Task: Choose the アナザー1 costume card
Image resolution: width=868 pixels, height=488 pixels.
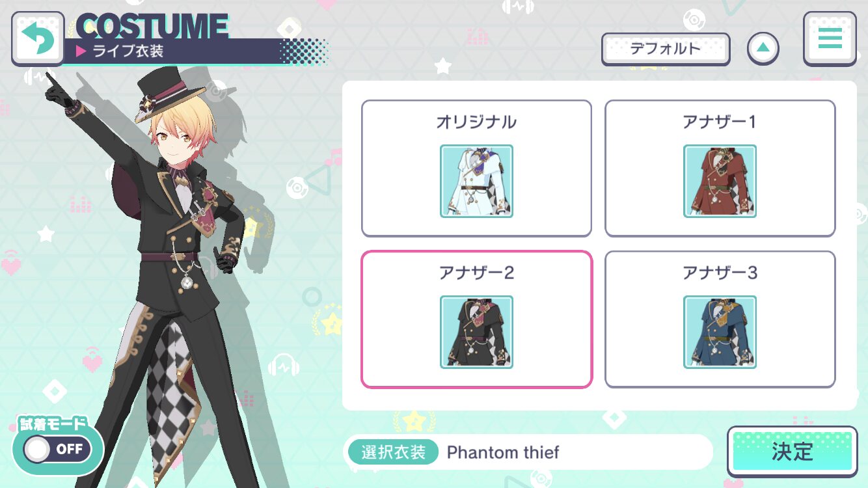Action: coord(720,169)
